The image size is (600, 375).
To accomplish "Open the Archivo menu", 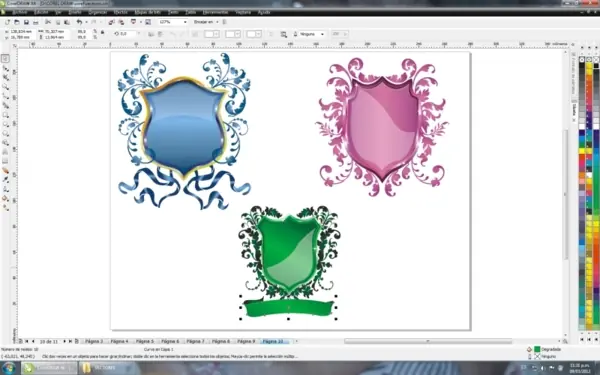I will [x=20, y=12].
